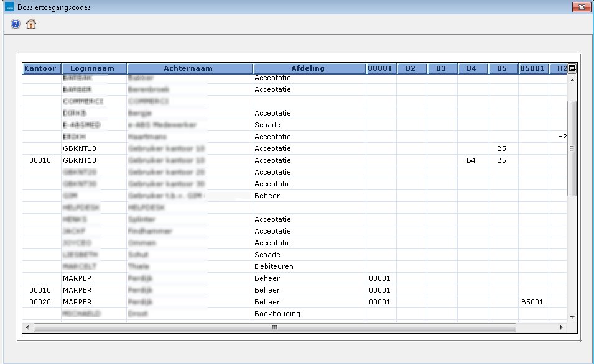594x364 pixels.
Task: Select the 00001 column header
Action: (381, 68)
